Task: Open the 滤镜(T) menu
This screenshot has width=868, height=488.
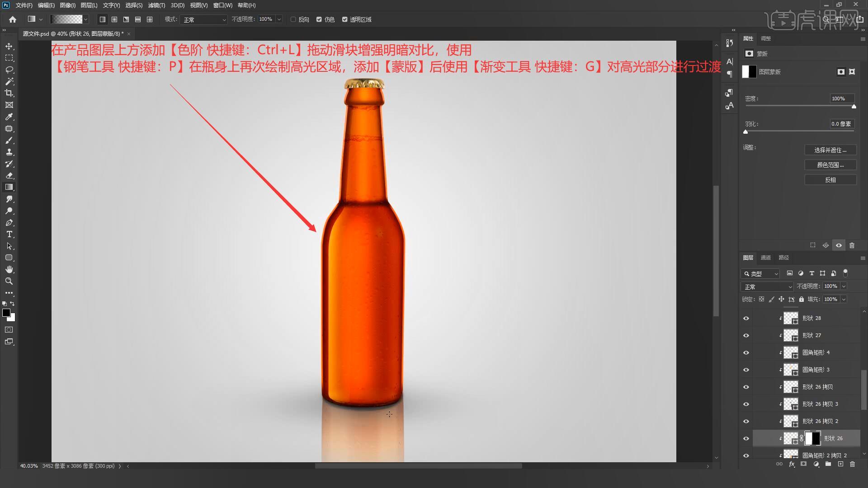Action: [156, 5]
